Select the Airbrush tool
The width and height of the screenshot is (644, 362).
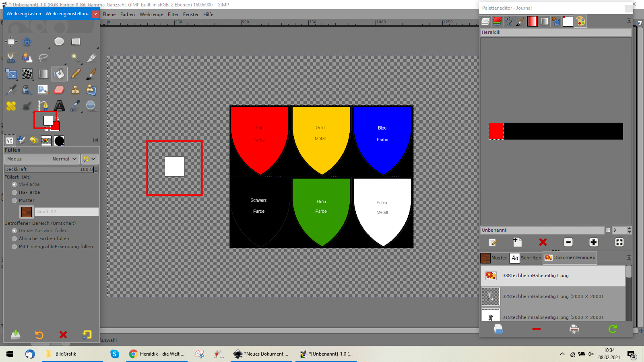(11, 90)
